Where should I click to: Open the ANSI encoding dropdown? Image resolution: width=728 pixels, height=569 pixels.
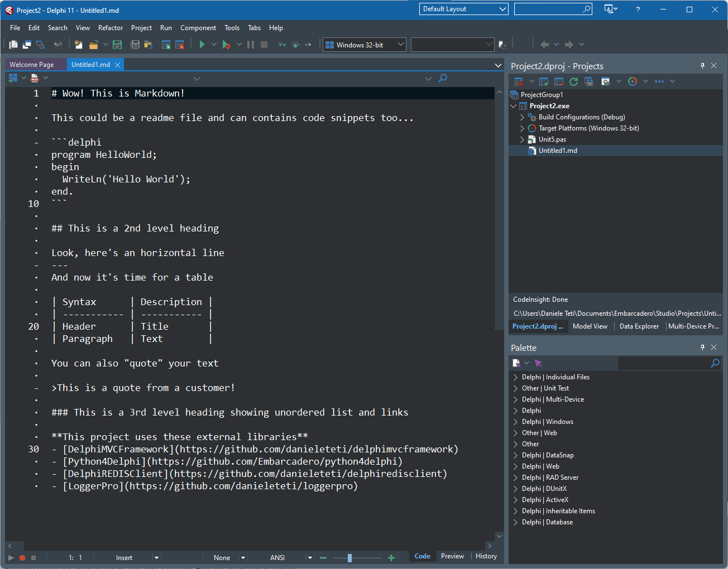[310, 558]
